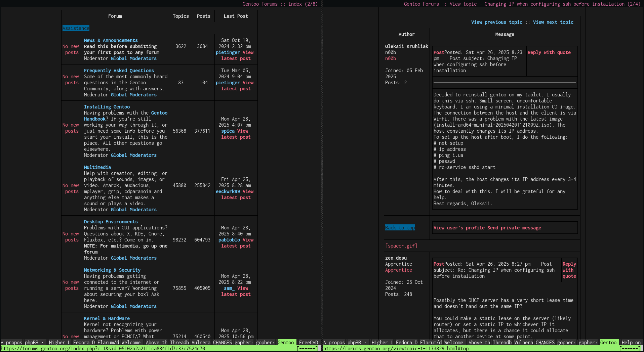Click the viewtopic URL in right status bar
Image resolution: width=644 pixels, height=352 pixels.
tap(396, 349)
